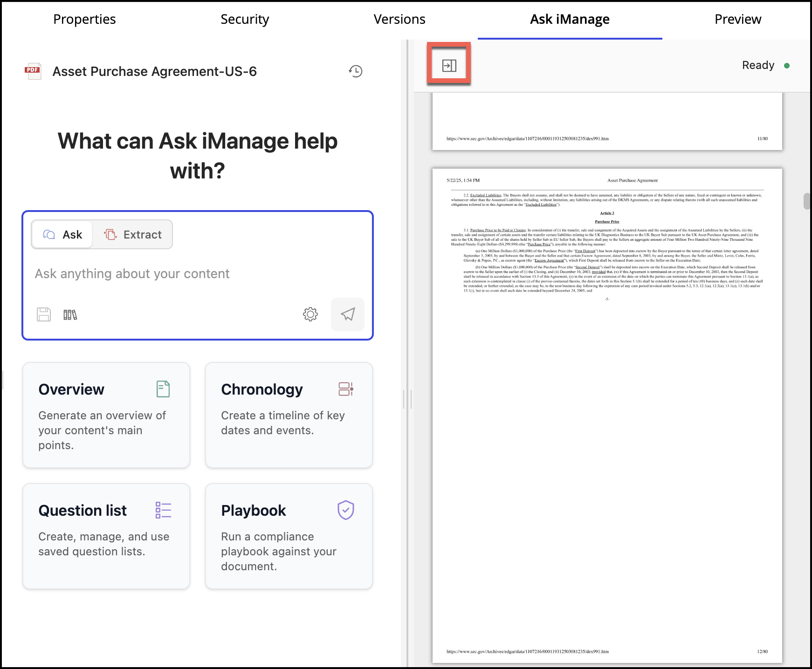Viewport: 812px width, 669px height.
Task: Click the 'What can Ask iManage help with?' heading
Action: [x=198, y=156]
